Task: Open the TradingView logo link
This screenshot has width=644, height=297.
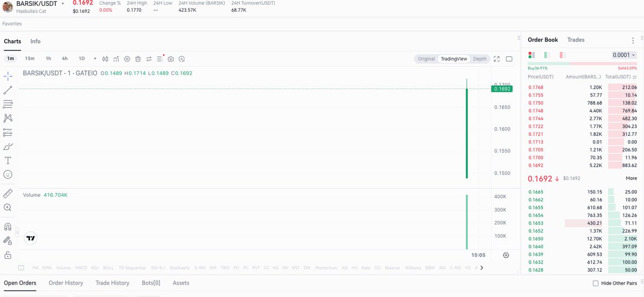Action: pos(31,238)
